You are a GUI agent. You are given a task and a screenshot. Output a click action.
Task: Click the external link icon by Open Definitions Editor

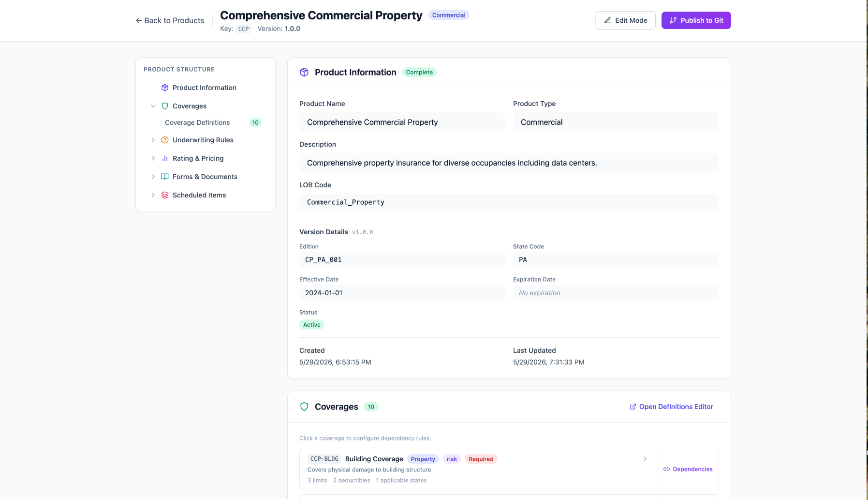(x=633, y=407)
